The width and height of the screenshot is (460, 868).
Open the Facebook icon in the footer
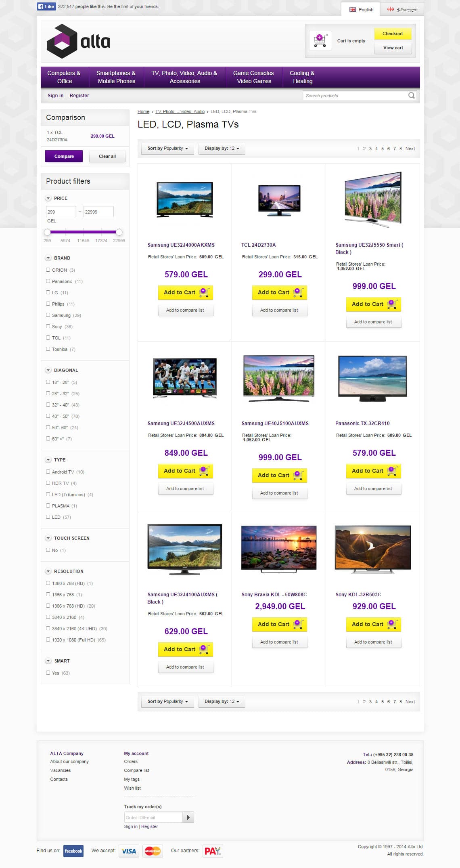[x=73, y=851]
